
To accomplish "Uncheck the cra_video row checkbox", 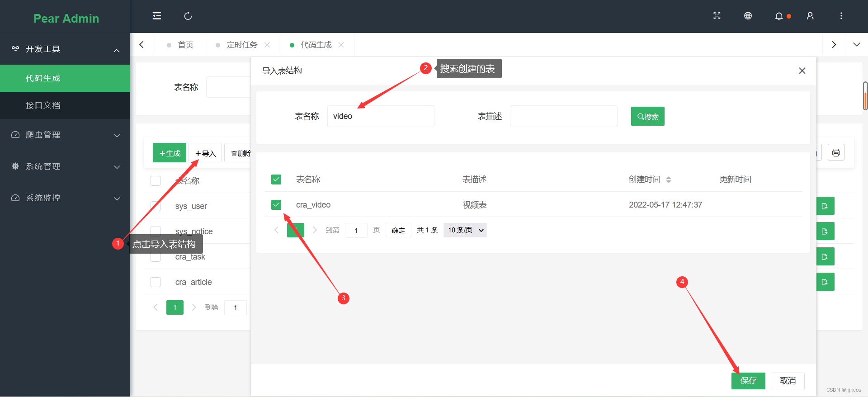I will click(276, 205).
